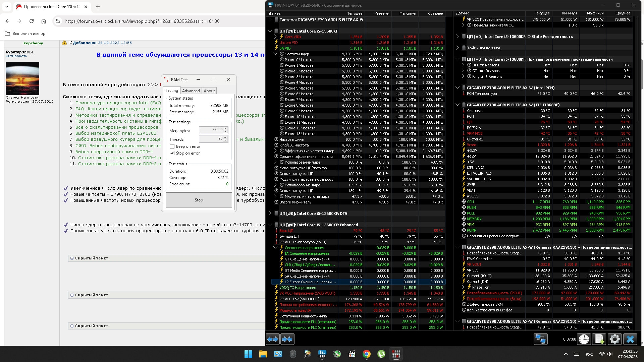644x362 pixels.
Task: Enable Beep on error checkbox
Action: coord(172,146)
